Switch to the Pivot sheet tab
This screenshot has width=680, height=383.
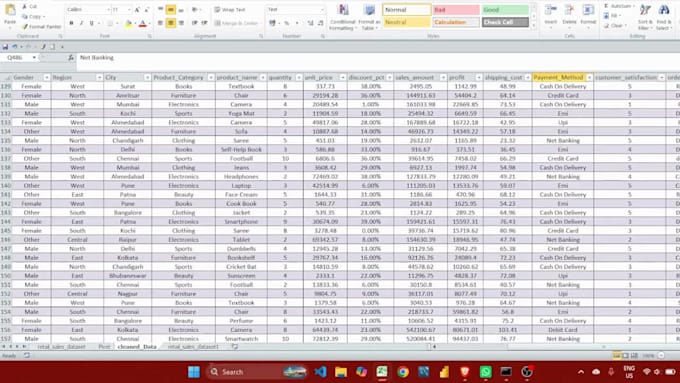click(x=104, y=347)
